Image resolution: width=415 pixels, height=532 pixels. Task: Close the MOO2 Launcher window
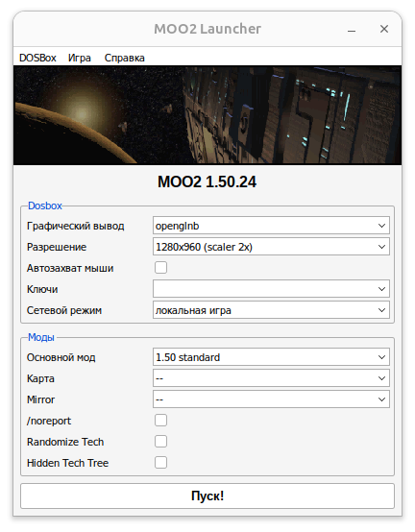[384, 29]
